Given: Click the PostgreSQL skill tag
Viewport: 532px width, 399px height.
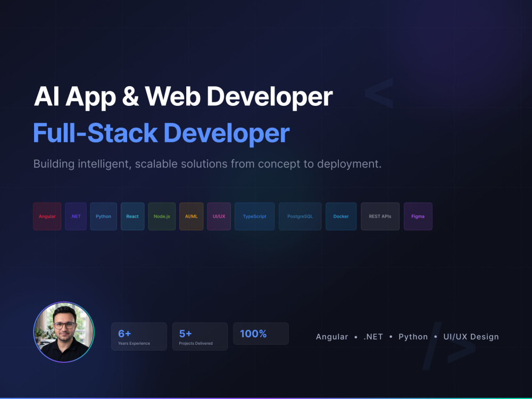Looking at the screenshot, I should pos(300,217).
